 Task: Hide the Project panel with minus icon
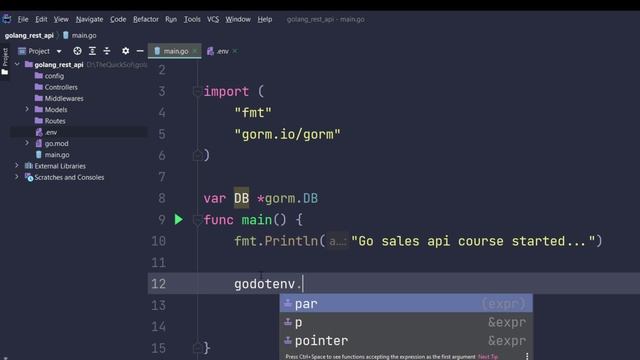(140, 51)
